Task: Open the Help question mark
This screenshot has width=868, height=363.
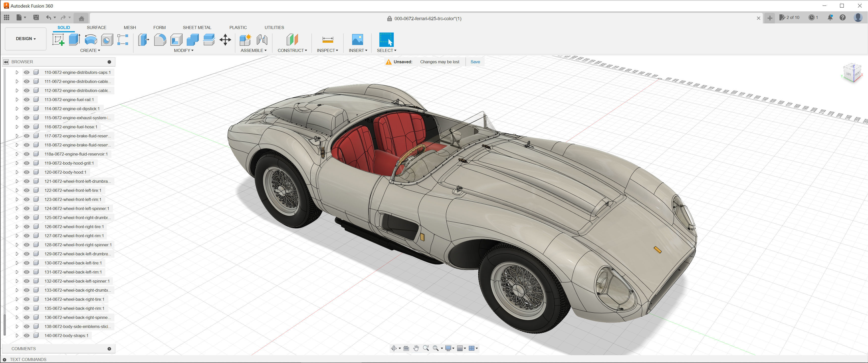Action: 843,17
